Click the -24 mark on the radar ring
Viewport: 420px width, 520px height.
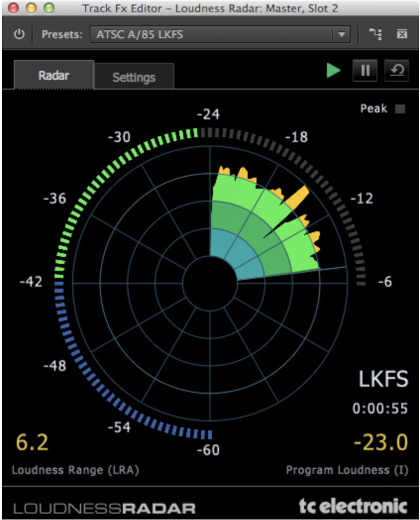pyautogui.click(x=208, y=114)
